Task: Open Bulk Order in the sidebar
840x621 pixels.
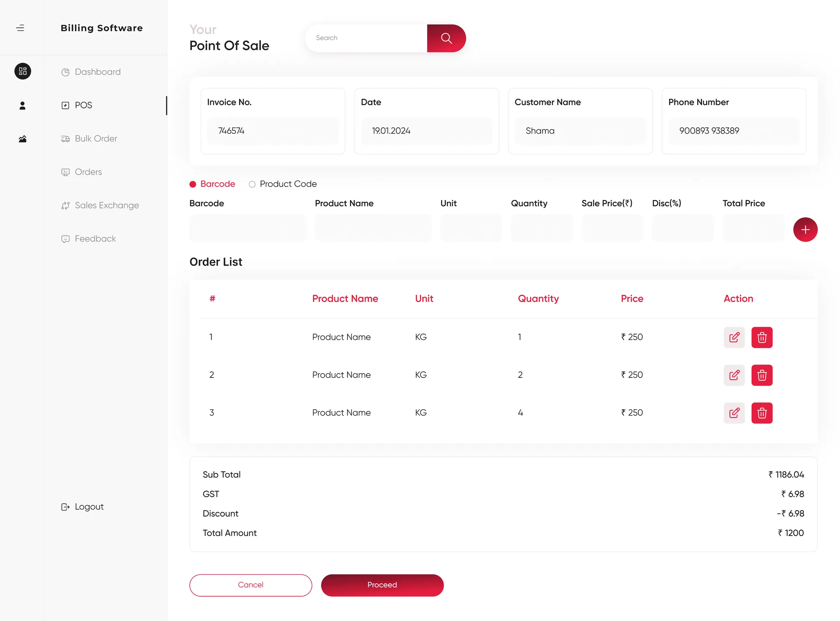Action: pos(89,139)
